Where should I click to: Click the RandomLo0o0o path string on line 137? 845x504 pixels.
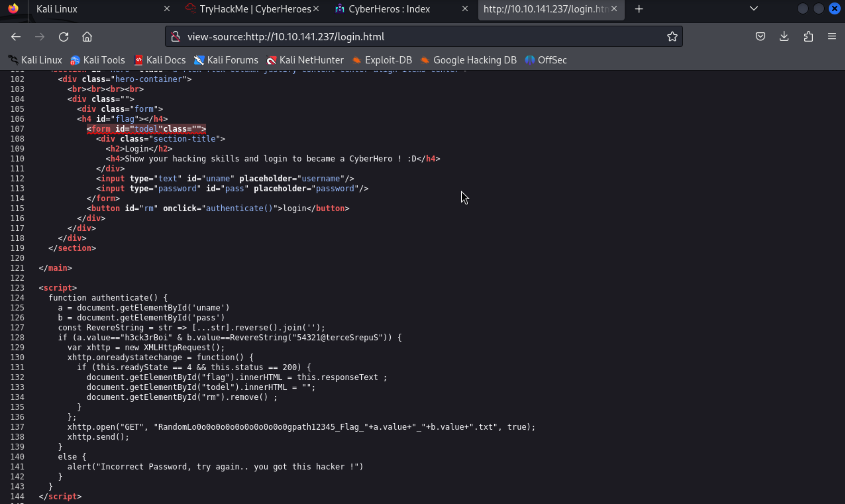point(261,427)
